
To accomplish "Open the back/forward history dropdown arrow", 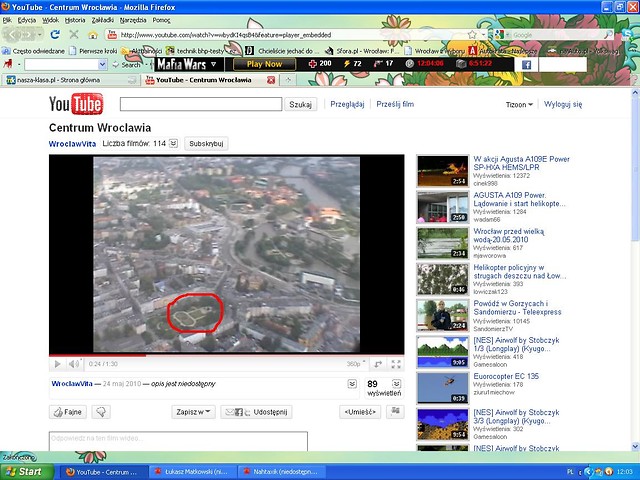I will (40, 35).
